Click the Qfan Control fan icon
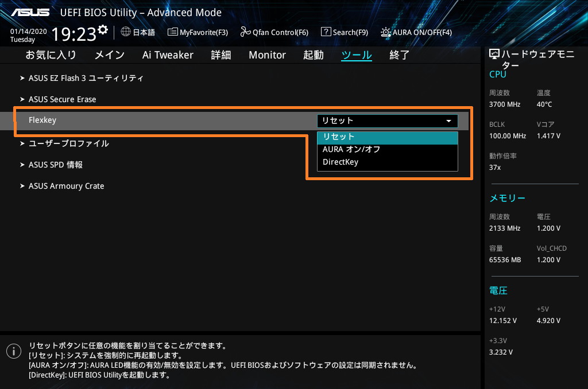Viewport: 588px width, 389px height. tap(245, 32)
